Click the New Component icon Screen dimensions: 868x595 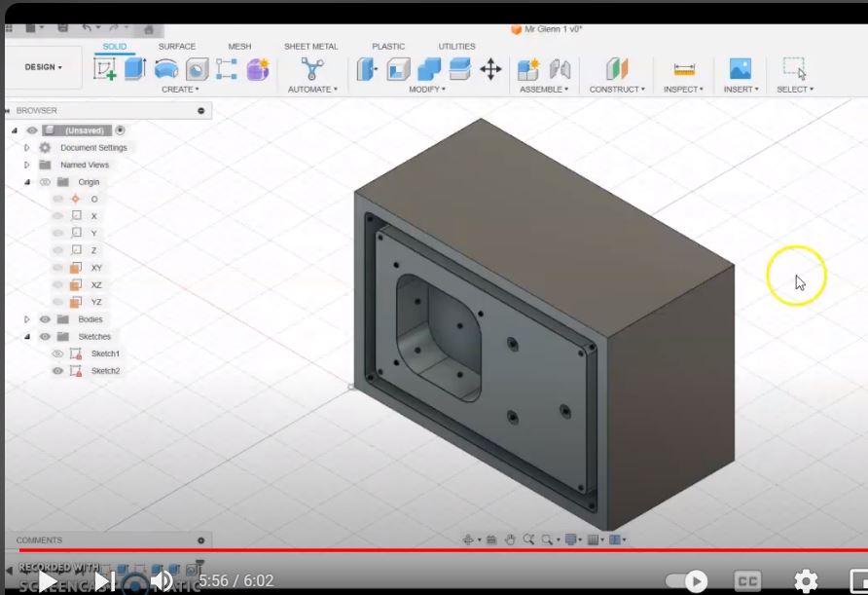[528, 69]
